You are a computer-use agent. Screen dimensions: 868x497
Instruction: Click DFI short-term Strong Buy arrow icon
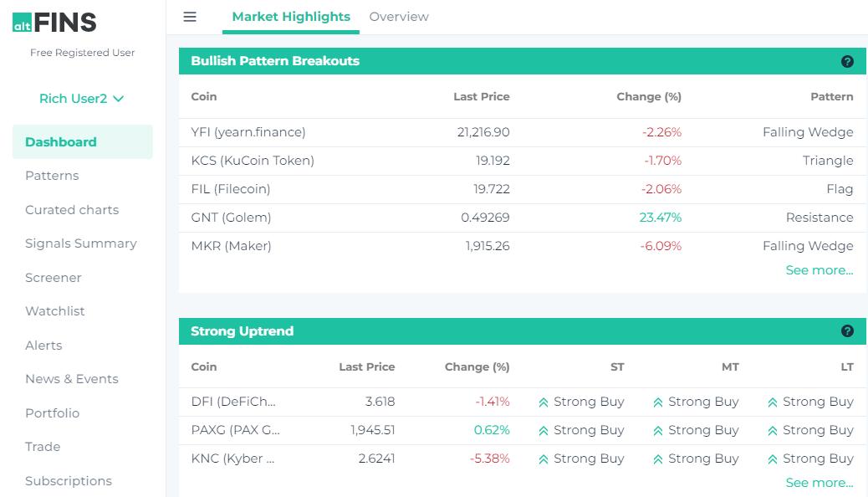pos(544,402)
